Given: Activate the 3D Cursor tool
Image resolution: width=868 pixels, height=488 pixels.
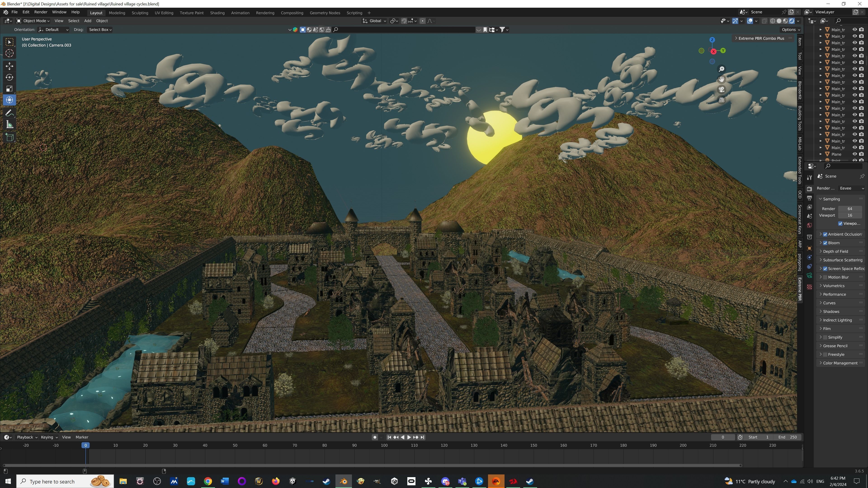Looking at the screenshot, I should click(x=9, y=53).
